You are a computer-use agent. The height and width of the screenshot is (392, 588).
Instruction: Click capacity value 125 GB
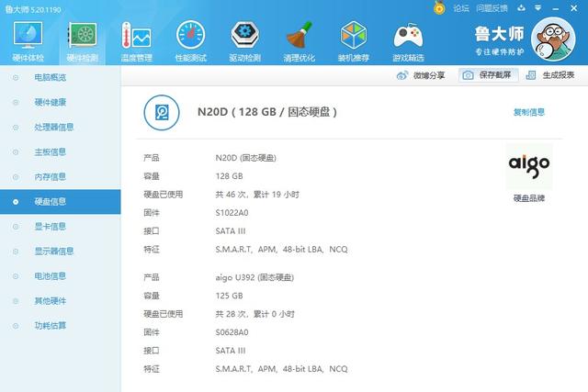click(x=229, y=296)
